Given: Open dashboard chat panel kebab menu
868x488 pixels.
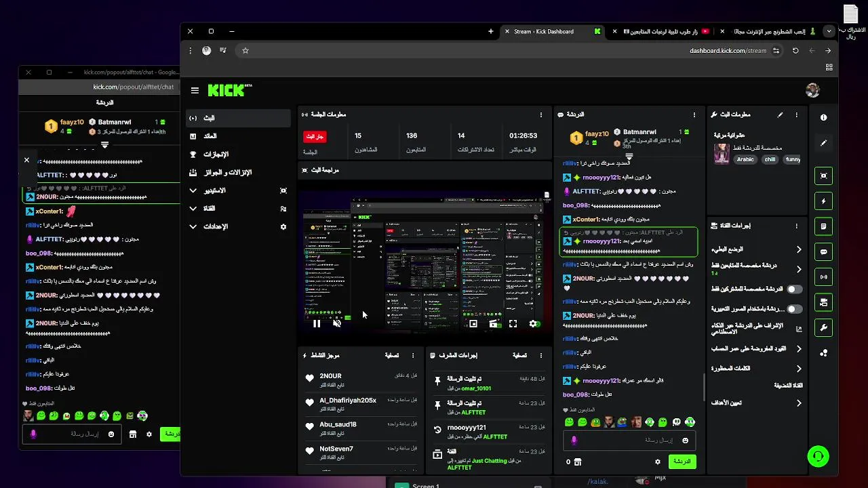Looking at the screenshot, I should pyautogui.click(x=694, y=115).
